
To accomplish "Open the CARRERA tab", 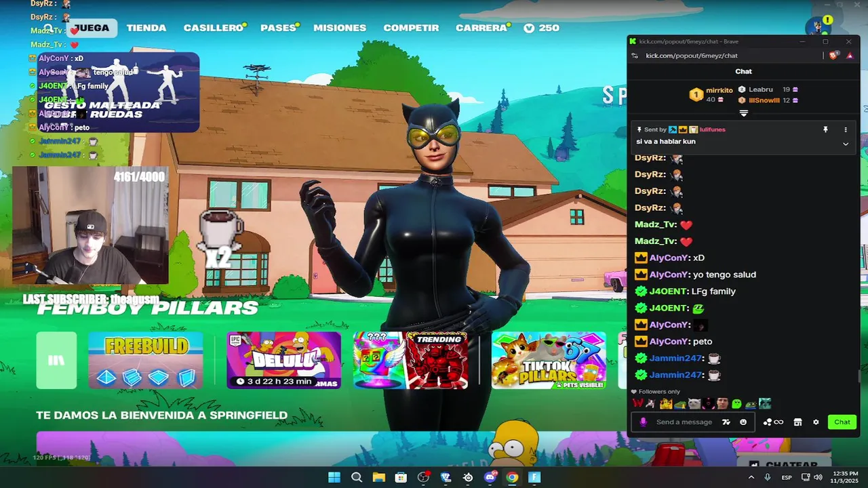I will (x=481, y=28).
